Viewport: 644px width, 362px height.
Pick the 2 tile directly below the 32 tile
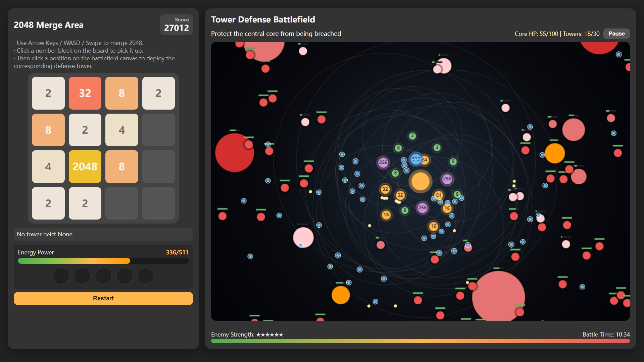[85, 130]
